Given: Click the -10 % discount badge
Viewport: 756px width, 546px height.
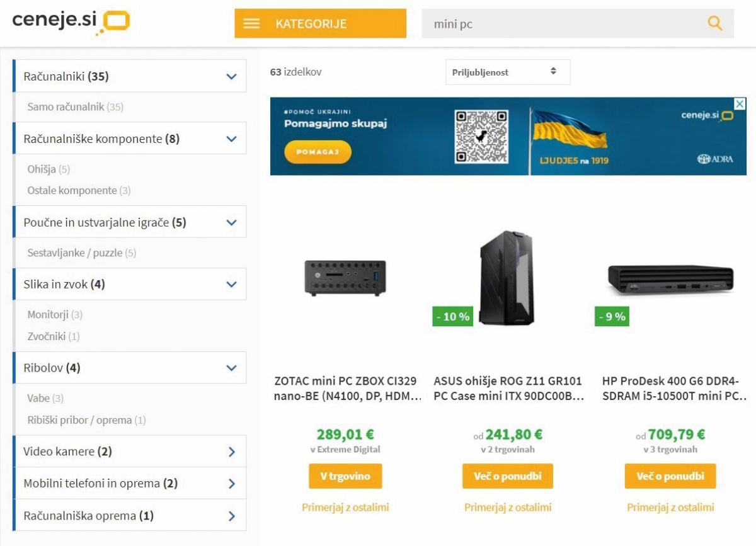Looking at the screenshot, I should [x=453, y=316].
